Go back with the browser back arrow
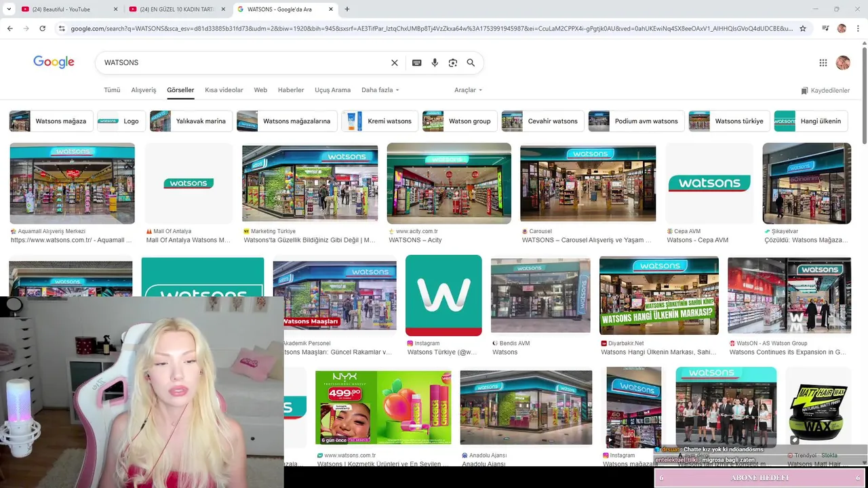The height and width of the screenshot is (488, 868). point(10,28)
